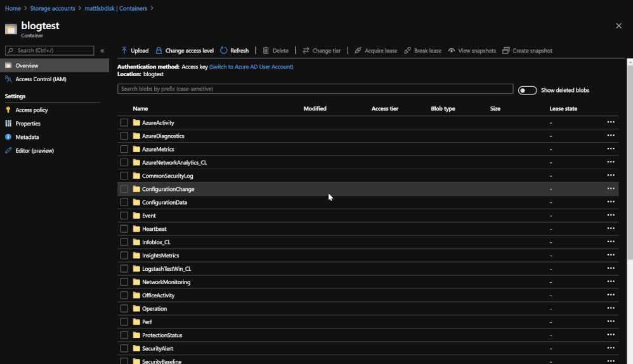Viewport: 633px width, 364px height.
Task: Check the AzureNetworkAnalytics_CL row checkbox
Action: click(x=124, y=162)
